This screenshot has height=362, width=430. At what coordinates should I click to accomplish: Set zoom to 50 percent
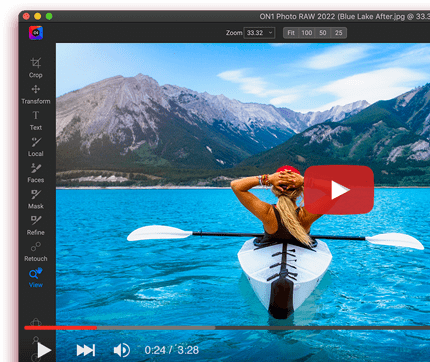323,33
